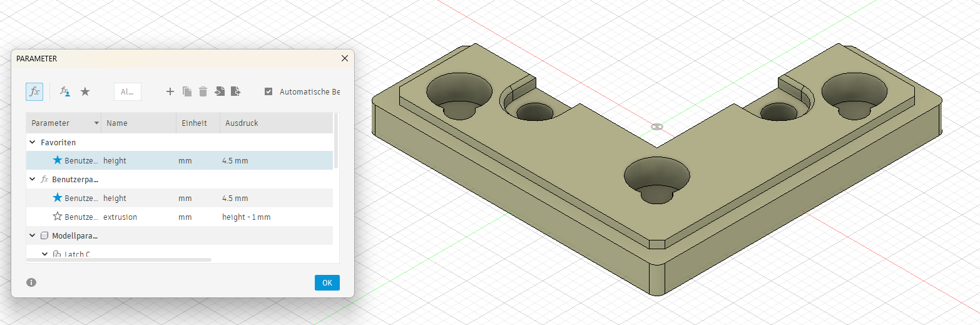Toggle star on height under Benutzerpa...
The height and width of the screenshot is (325, 980).
tap(58, 198)
